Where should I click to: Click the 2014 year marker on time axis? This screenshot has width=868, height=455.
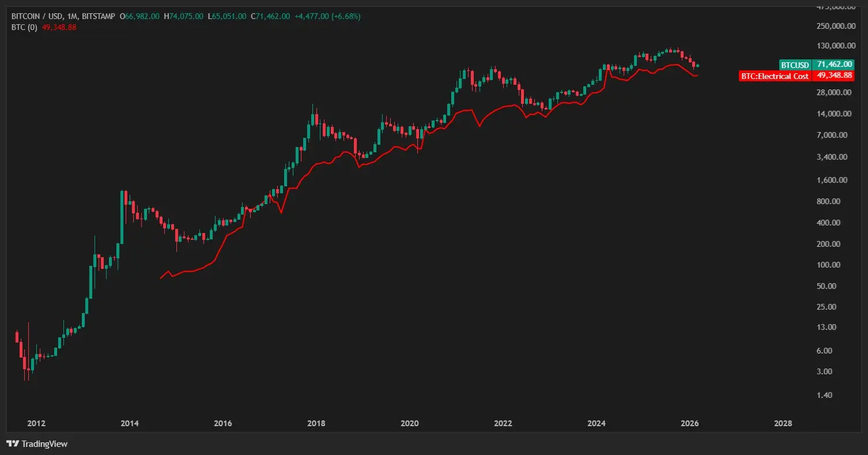129,423
